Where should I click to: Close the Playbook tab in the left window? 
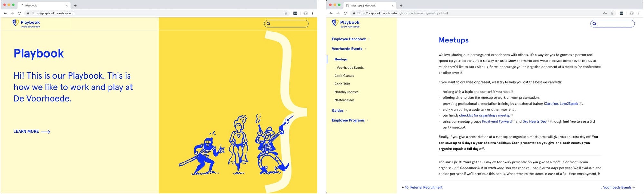(67, 5)
